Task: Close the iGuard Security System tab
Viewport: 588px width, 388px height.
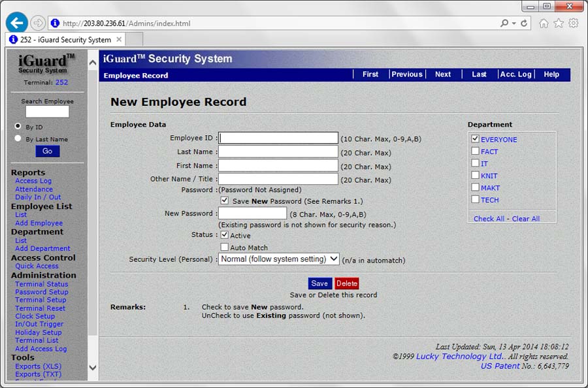Action: click(119, 39)
